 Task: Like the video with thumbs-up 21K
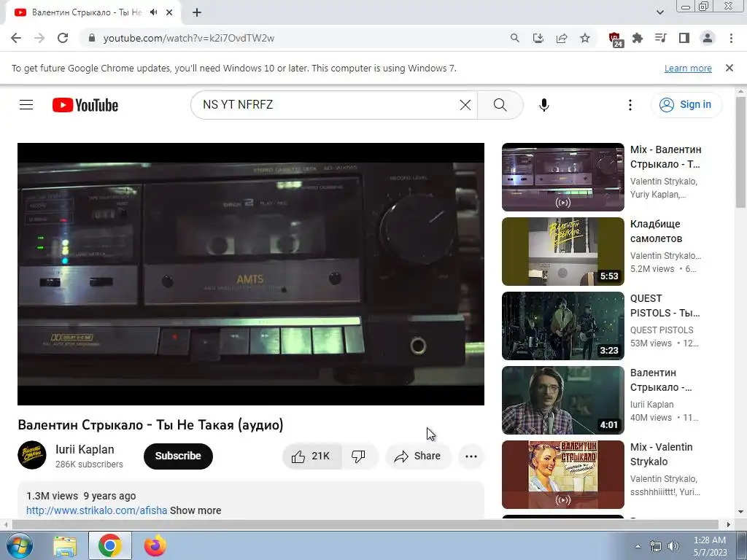(311, 456)
